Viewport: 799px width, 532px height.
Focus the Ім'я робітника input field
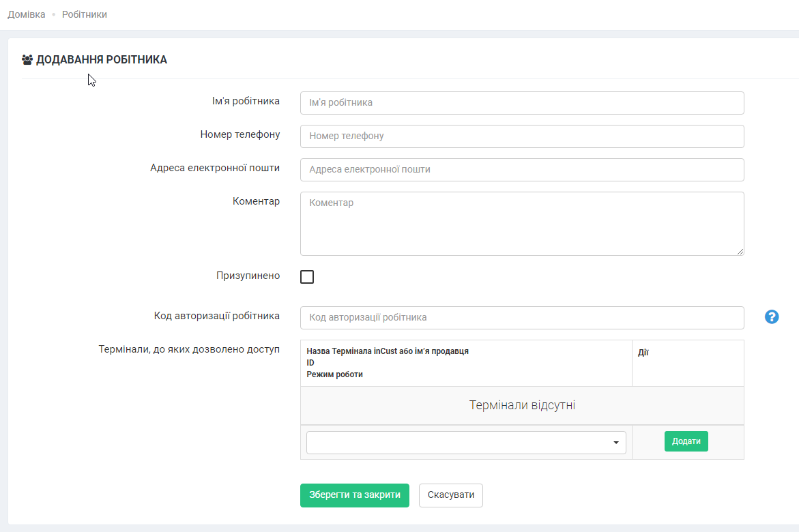pos(521,103)
